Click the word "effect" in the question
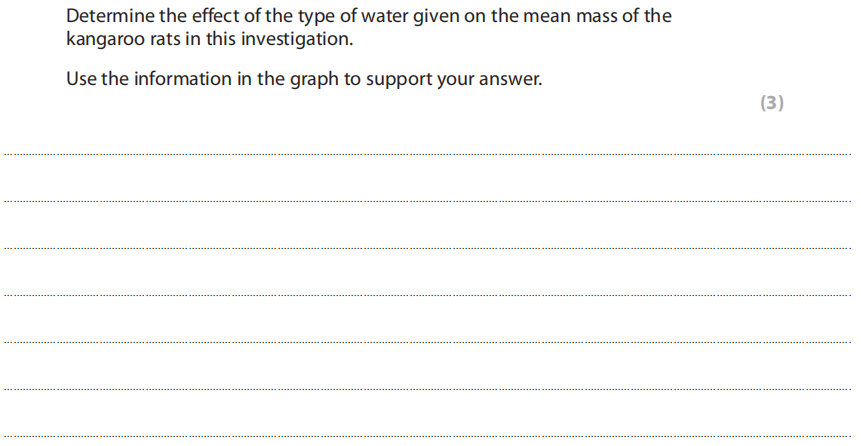861x446 pixels. [x=210, y=17]
